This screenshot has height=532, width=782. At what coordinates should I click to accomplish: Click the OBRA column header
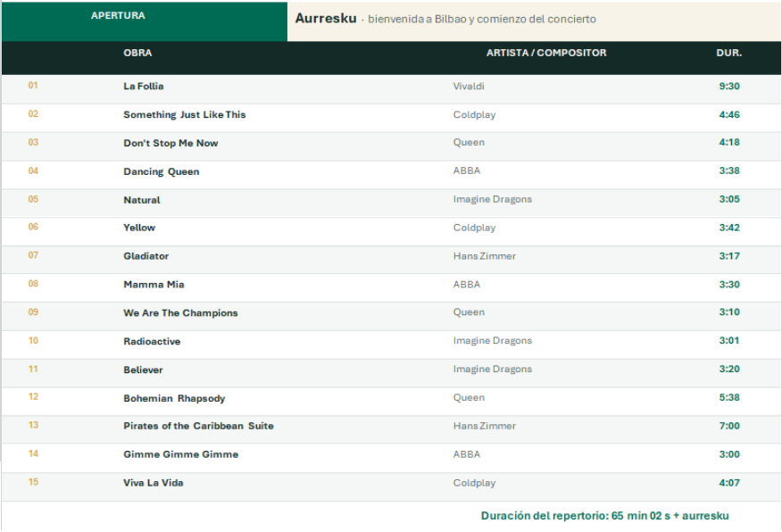coord(137,53)
